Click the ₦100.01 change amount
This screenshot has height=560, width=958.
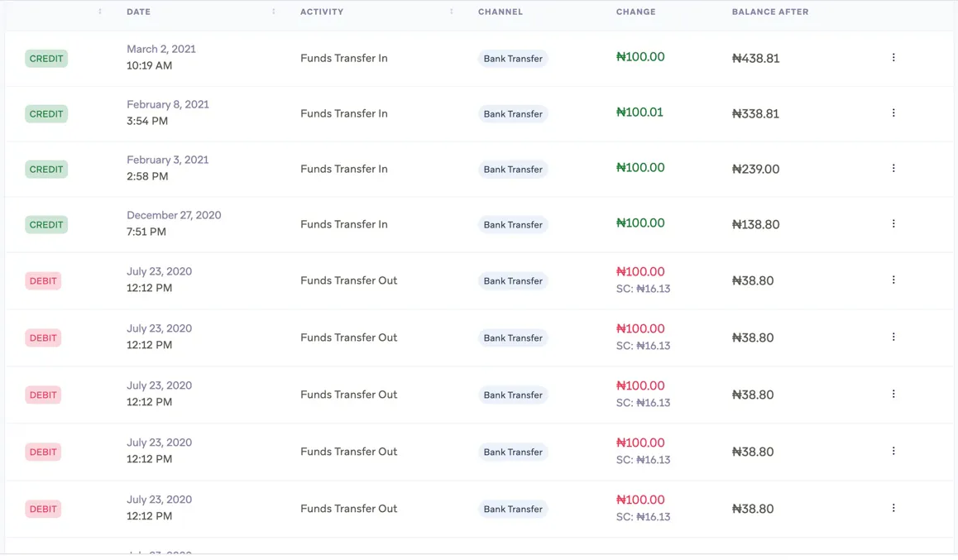(x=639, y=112)
